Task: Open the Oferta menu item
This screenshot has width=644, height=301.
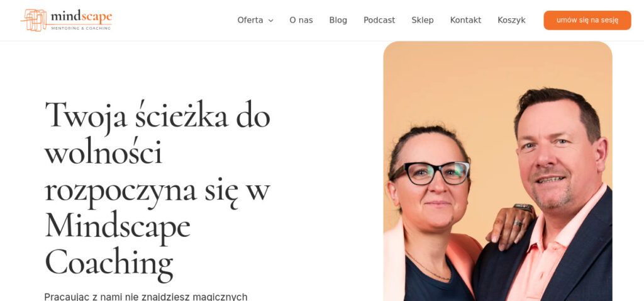Action: click(250, 20)
